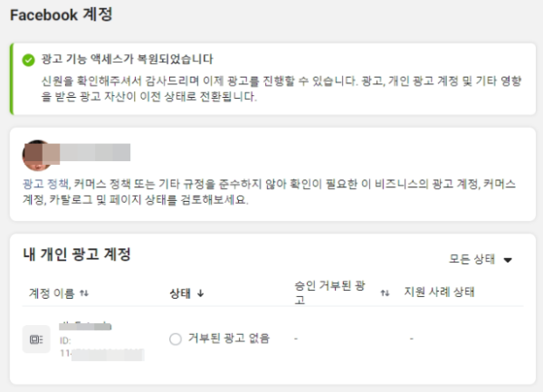
Task: Click the ad account icon in the row
Action: (36, 339)
